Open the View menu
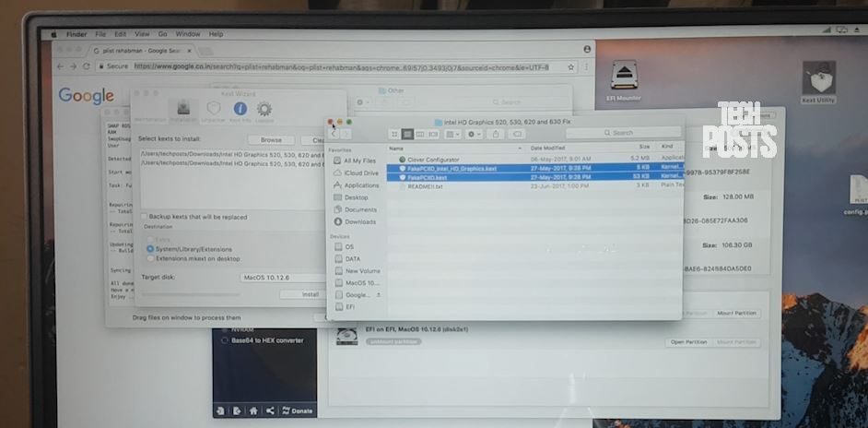 [x=142, y=34]
